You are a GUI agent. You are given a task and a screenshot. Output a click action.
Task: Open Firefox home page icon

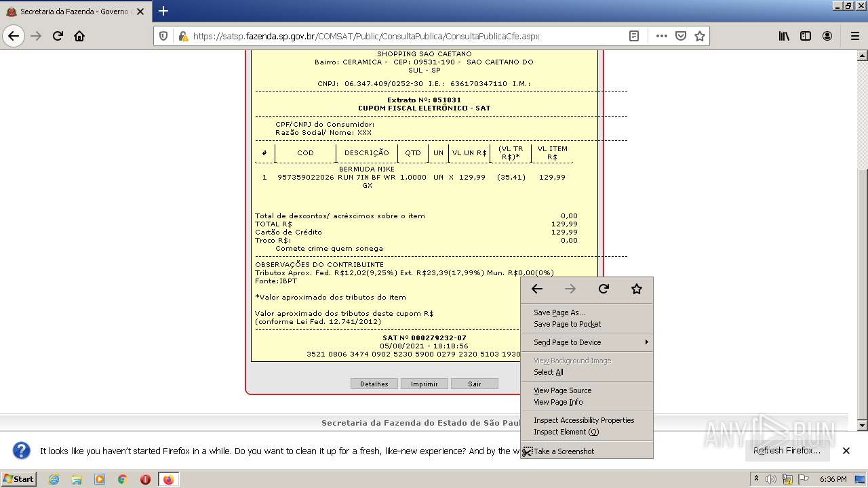79,36
